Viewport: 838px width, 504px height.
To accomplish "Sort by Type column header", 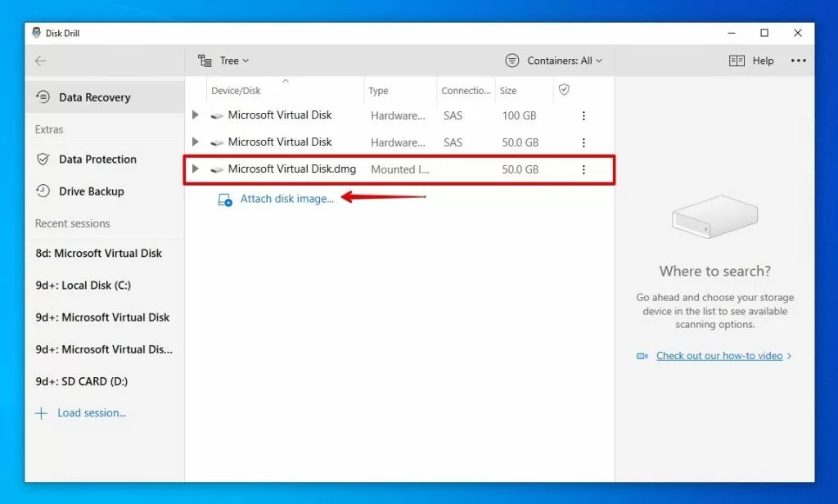I will 378,91.
